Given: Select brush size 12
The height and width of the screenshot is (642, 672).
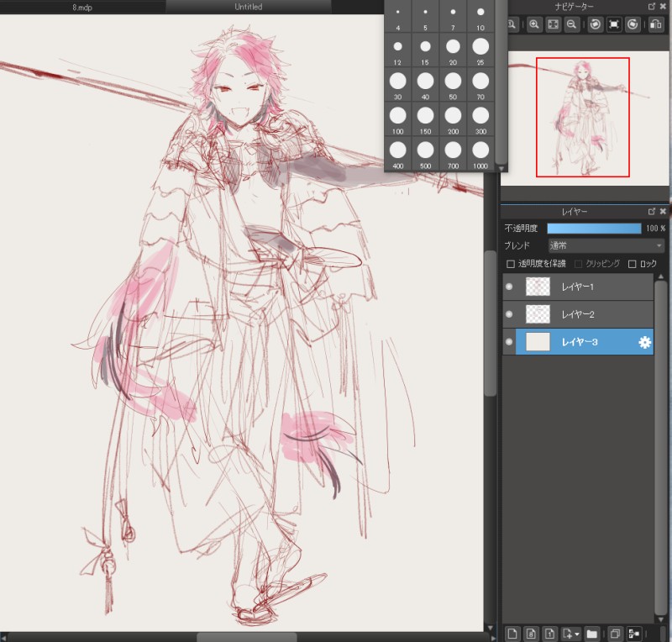Looking at the screenshot, I should (x=397, y=50).
